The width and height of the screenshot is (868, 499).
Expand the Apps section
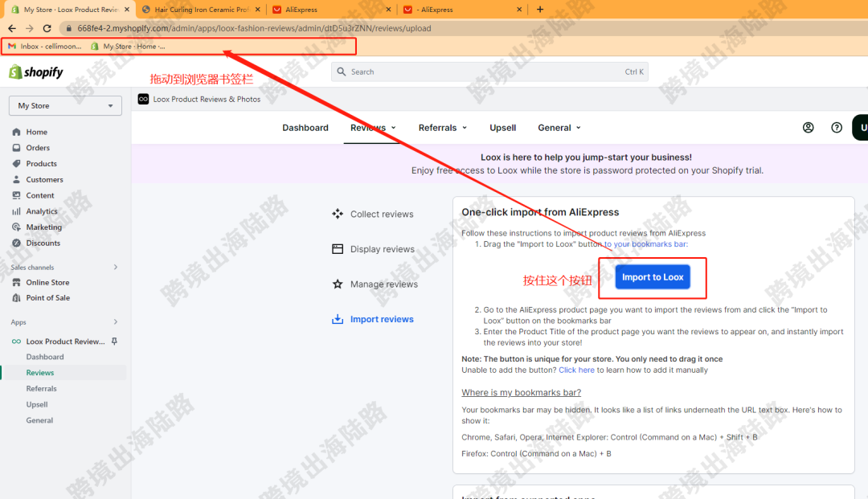[x=116, y=322]
